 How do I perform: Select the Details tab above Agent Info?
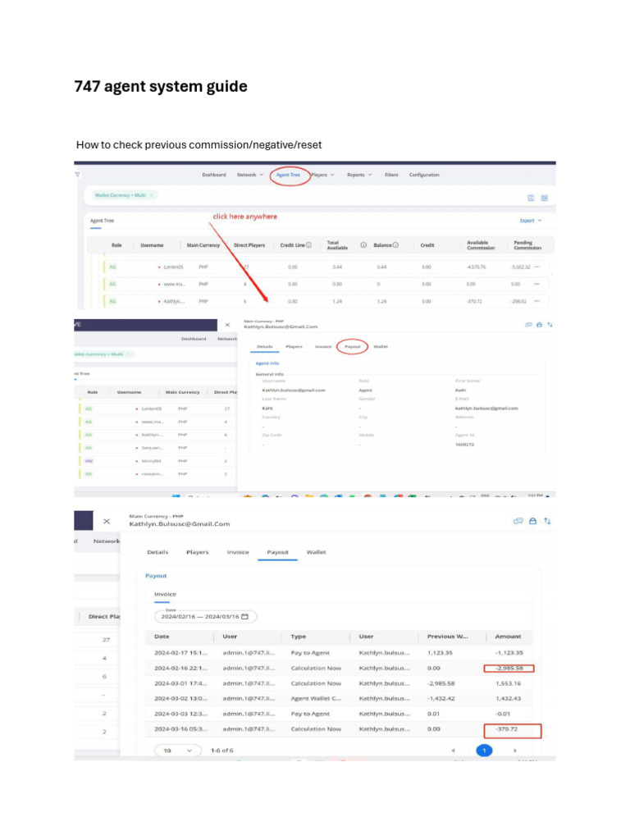265,347
